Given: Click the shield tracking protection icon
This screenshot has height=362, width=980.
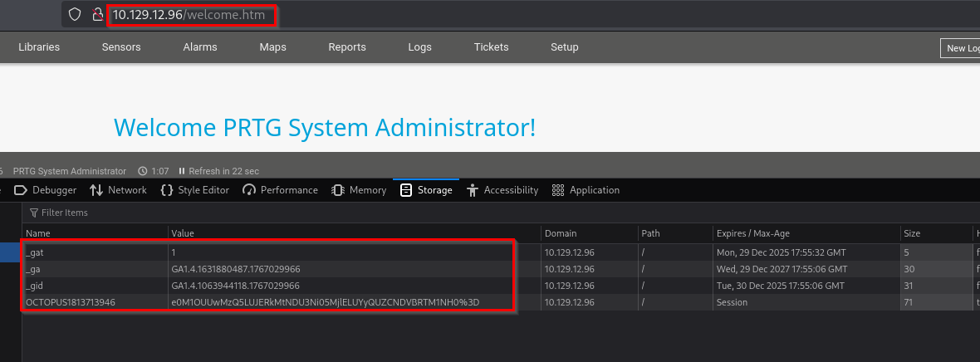Looking at the screenshot, I should click(x=76, y=15).
